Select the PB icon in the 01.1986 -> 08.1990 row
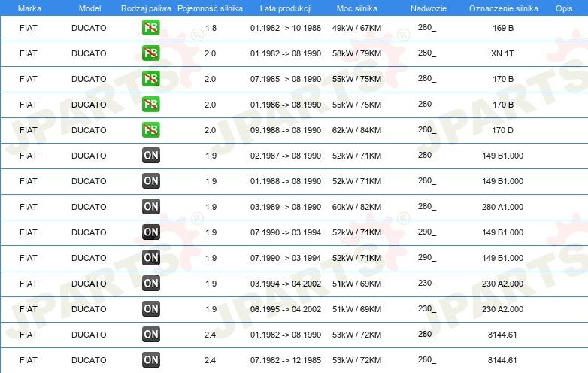The image size is (588, 373). (x=150, y=105)
